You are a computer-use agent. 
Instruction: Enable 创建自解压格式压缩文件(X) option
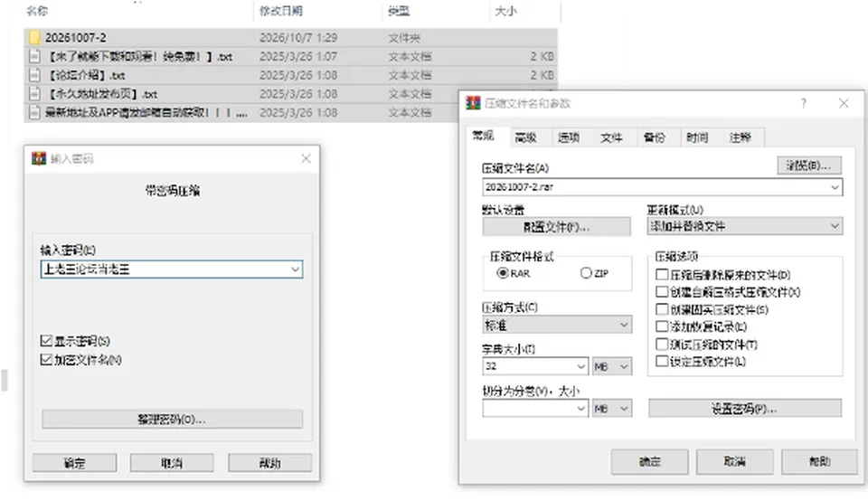(x=662, y=292)
